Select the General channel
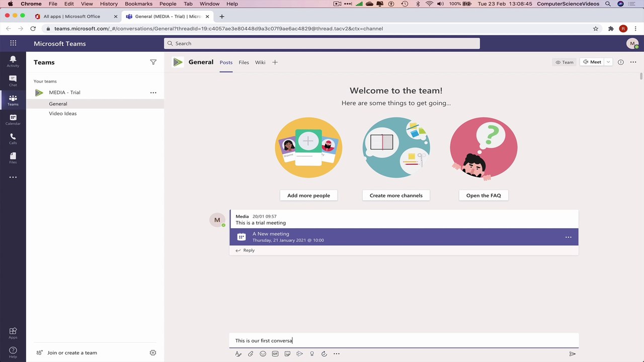Viewport: 644px width, 362px height. click(95, 104)
